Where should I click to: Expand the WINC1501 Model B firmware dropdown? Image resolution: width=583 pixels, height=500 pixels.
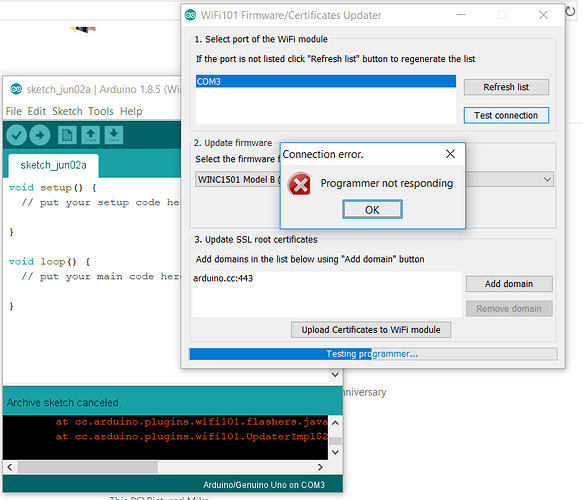click(x=547, y=180)
